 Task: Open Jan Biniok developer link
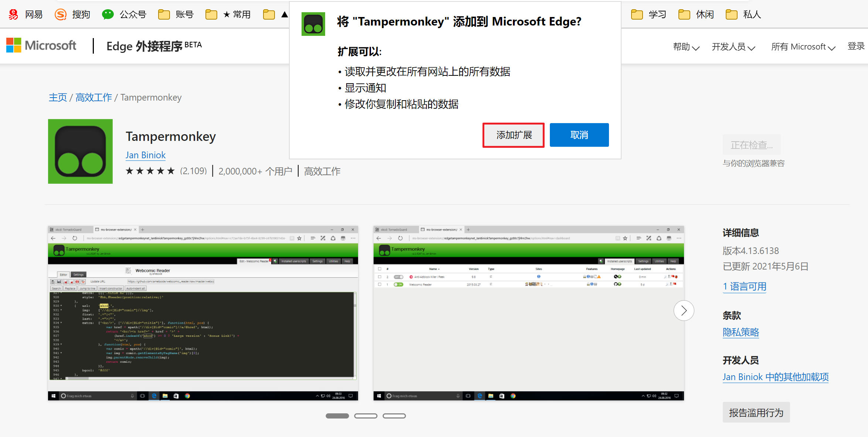click(x=145, y=155)
